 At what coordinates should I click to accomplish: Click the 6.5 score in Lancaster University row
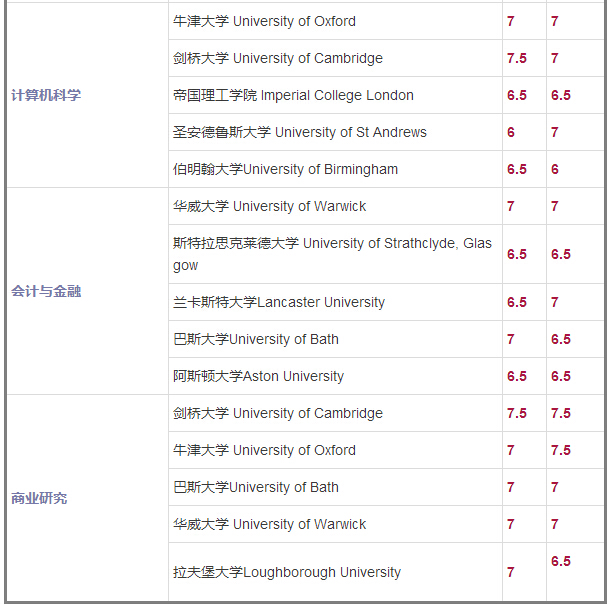coord(517,302)
